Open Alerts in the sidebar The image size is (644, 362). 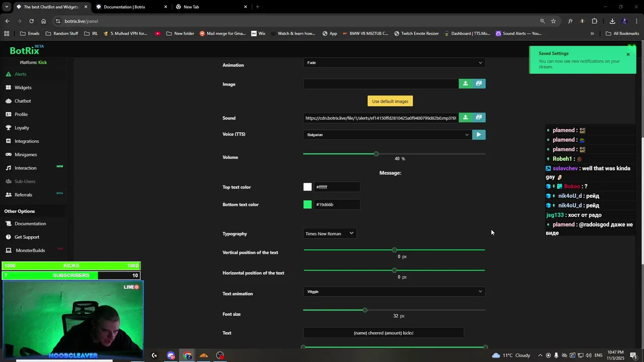[20, 74]
